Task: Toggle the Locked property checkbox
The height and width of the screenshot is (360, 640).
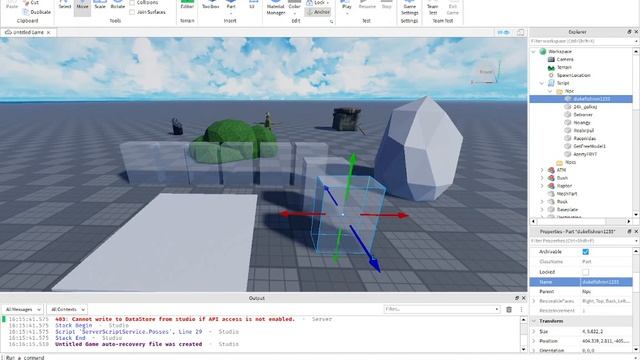Action: [586, 272]
